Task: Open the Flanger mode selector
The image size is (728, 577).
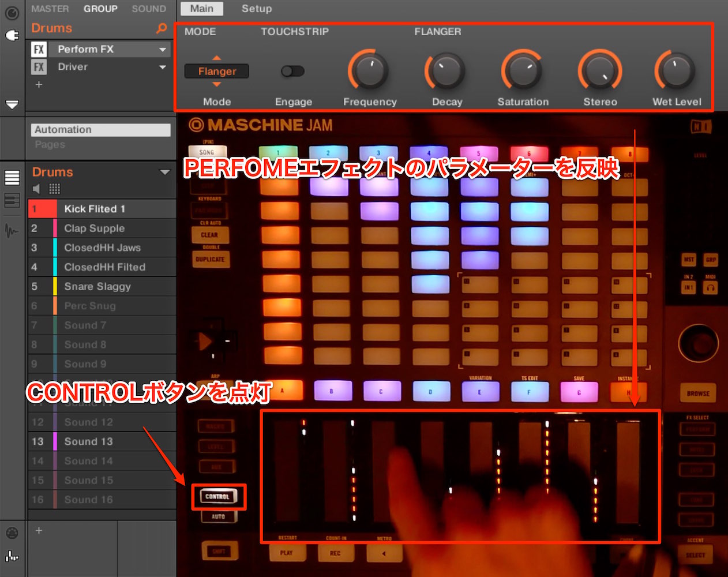Action: click(x=217, y=71)
